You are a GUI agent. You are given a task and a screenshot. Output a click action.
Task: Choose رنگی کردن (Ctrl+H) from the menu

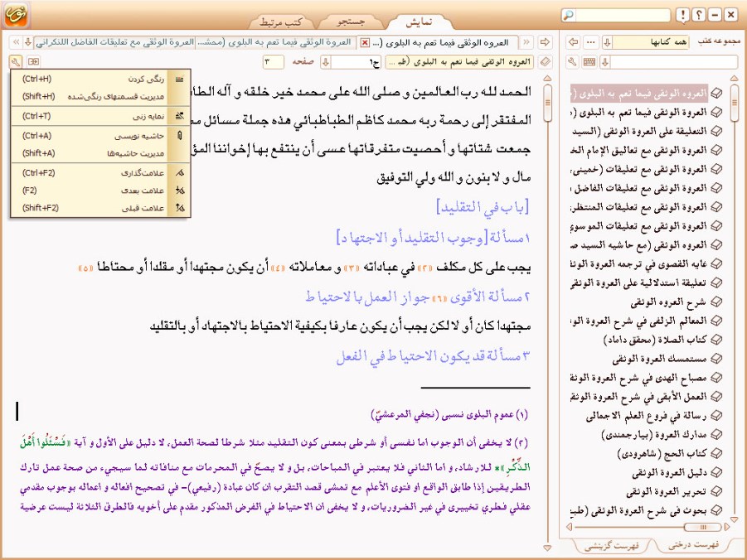click(100, 79)
